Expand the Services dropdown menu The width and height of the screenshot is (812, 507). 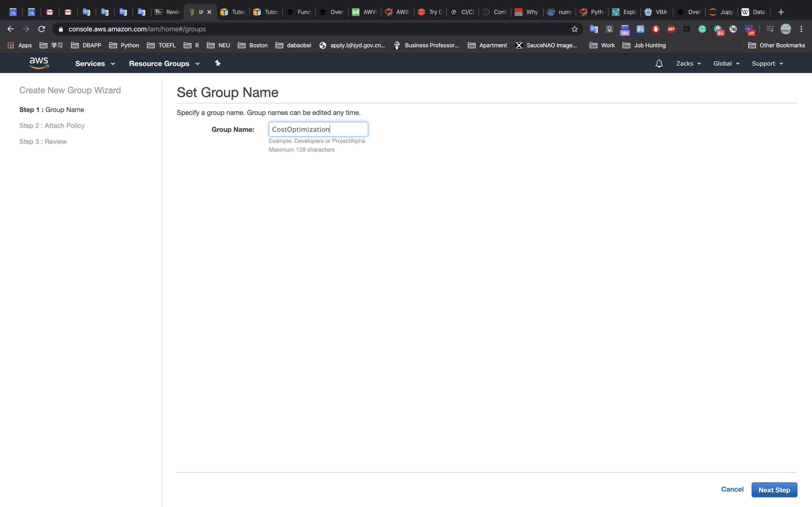[x=95, y=64]
